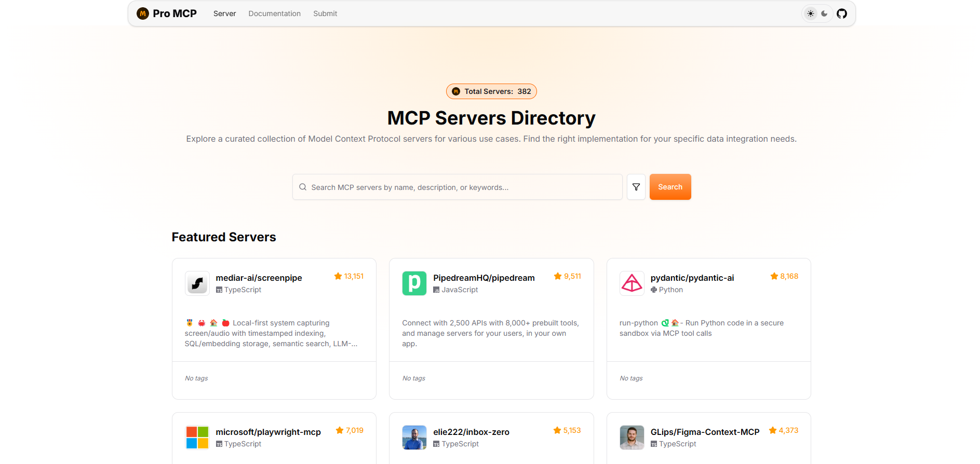Open the filter funnel button

[x=636, y=187]
